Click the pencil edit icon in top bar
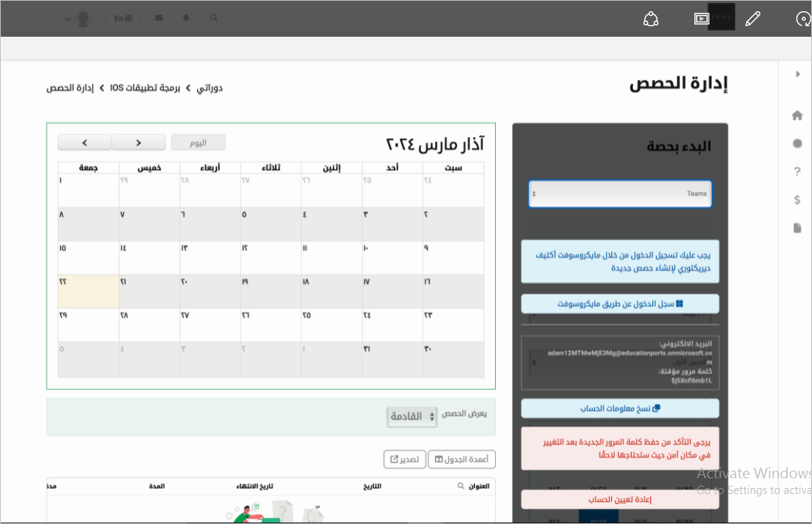 click(753, 19)
